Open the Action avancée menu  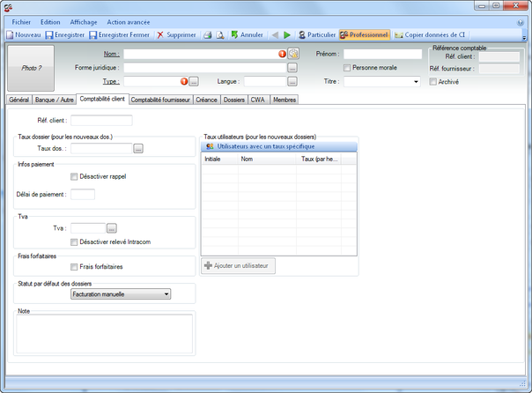(129, 21)
